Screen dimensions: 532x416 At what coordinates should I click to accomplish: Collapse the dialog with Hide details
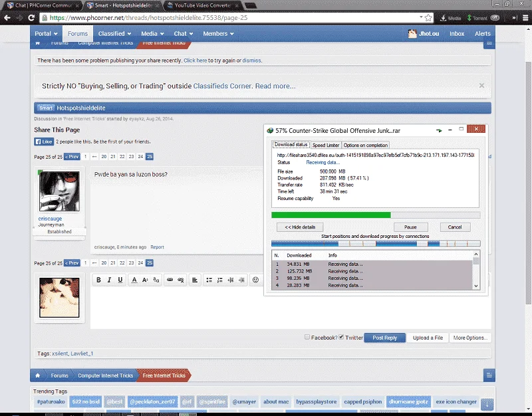[x=300, y=227]
